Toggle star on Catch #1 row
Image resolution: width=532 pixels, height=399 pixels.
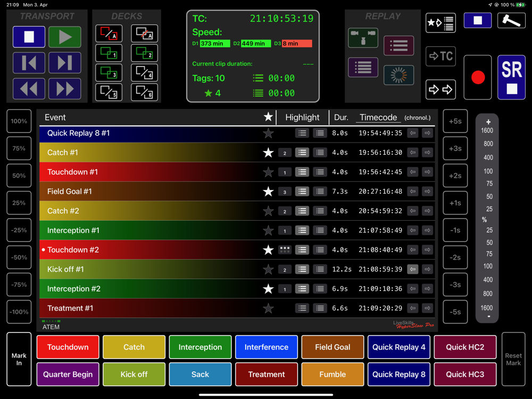click(x=268, y=152)
